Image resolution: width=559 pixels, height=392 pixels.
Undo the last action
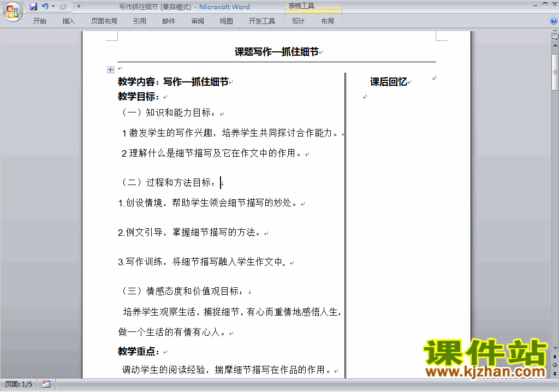45,7
